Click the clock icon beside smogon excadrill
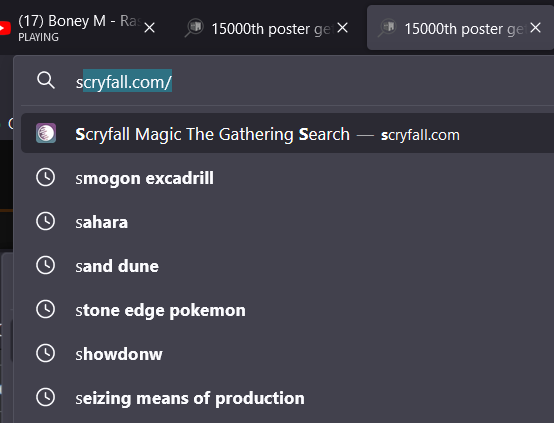This screenshot has height=423, width=554. 46,177
